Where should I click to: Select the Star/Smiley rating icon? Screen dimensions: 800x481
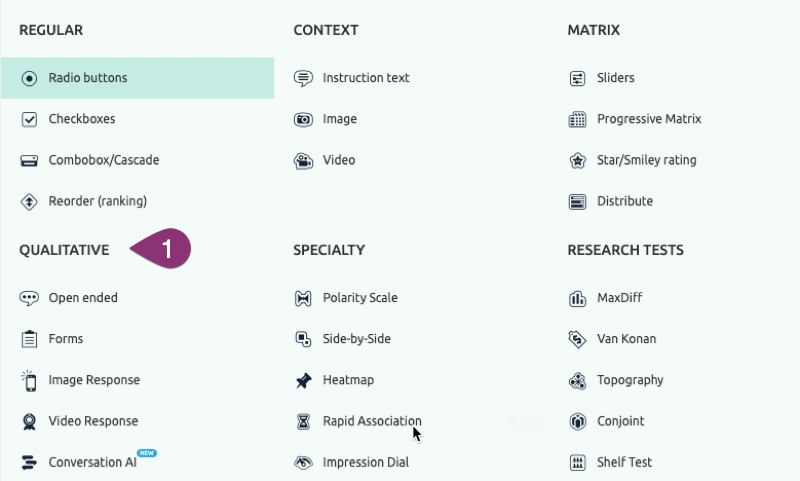pyautogui.click(x=577, y=160)
